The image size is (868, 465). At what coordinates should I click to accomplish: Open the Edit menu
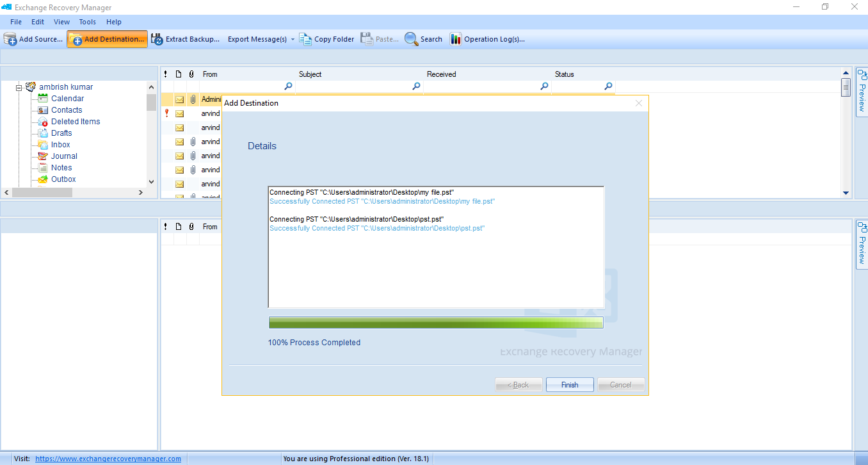[x=38, y=22]
